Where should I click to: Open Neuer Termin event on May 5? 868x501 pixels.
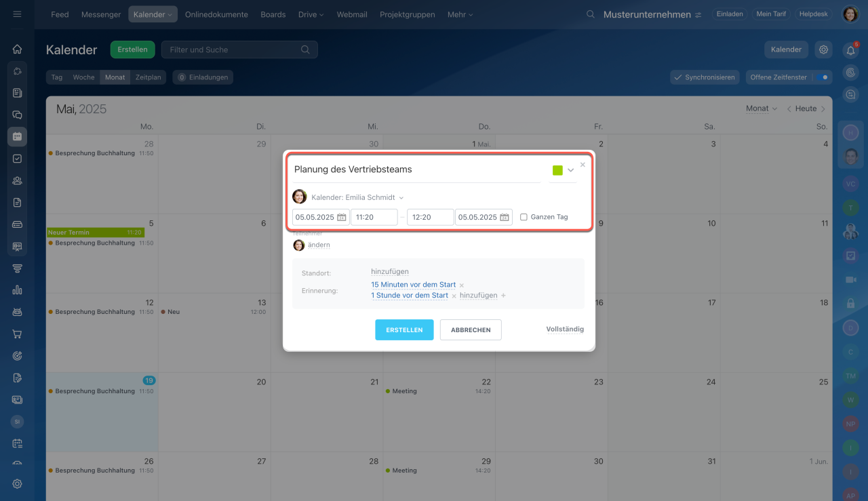(x=95, y=233)
